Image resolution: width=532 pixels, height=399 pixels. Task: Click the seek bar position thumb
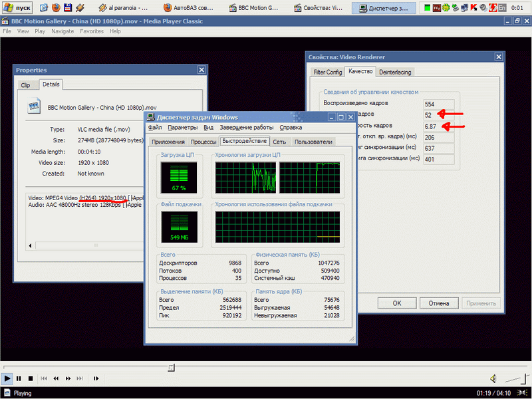pyautogui.click(x=172, y=367)
